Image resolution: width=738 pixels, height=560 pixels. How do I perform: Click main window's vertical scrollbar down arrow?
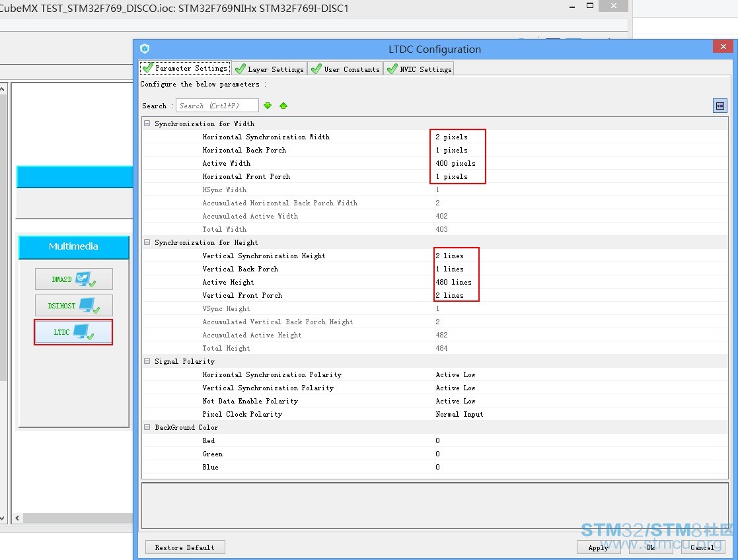pyautogui.click(x=3, y=518)
